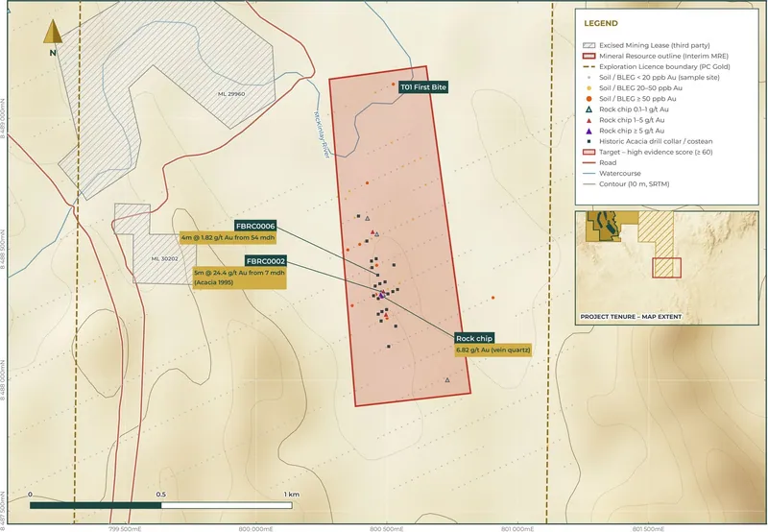Click the FBRC0006 drill hole label
Viewport: 768px width, 532px height.
click(x=255, y=226)
